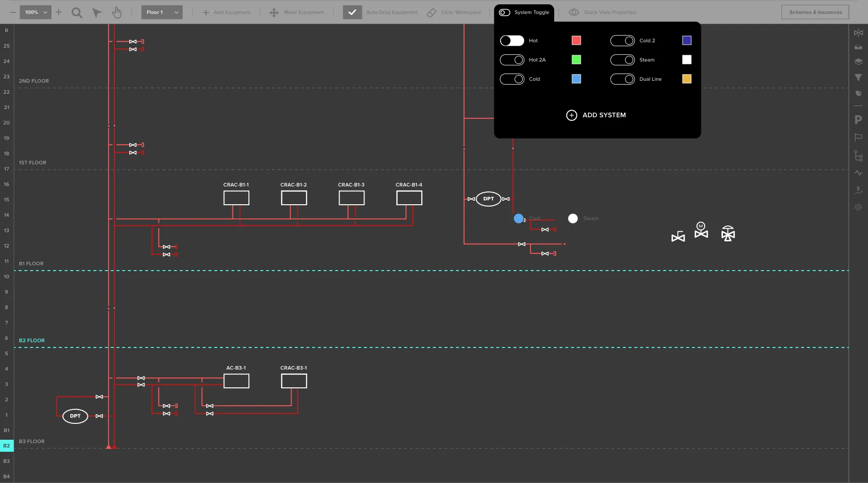Toggle the Dual Line system switch
This screenshot has height=483, width=868.
coord(623,79)
